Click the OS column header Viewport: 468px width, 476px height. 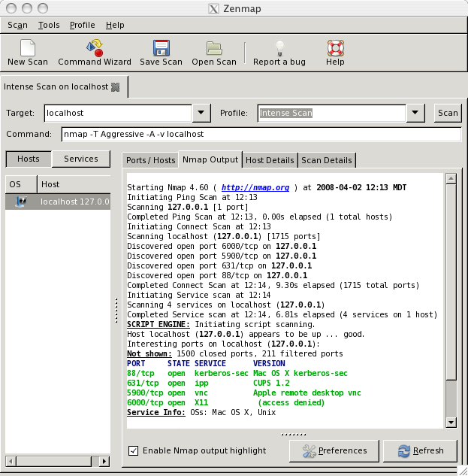pyautogui.click(x=21, y=184)
